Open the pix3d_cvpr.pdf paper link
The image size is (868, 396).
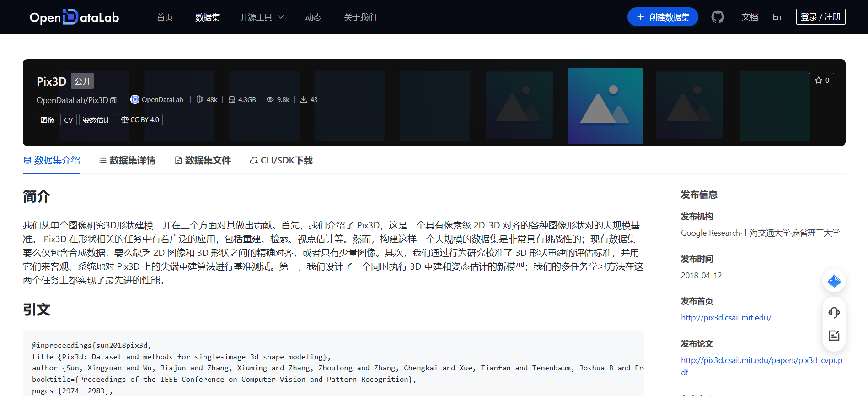762,366
